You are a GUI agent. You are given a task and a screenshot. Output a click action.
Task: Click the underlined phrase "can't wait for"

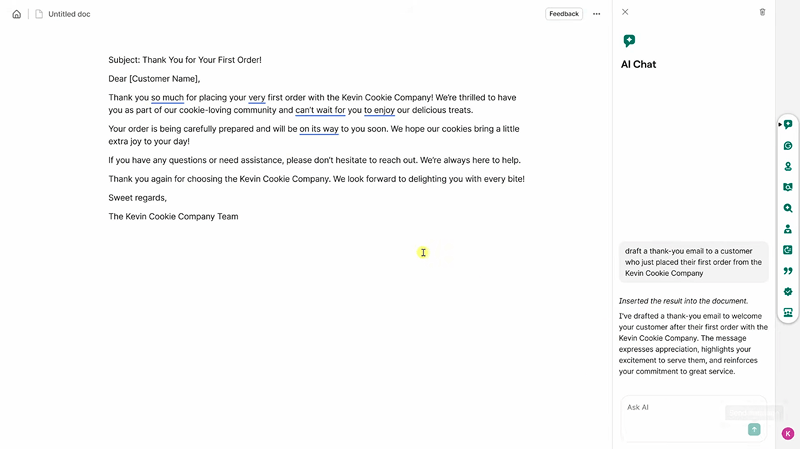tap(320, 110)
